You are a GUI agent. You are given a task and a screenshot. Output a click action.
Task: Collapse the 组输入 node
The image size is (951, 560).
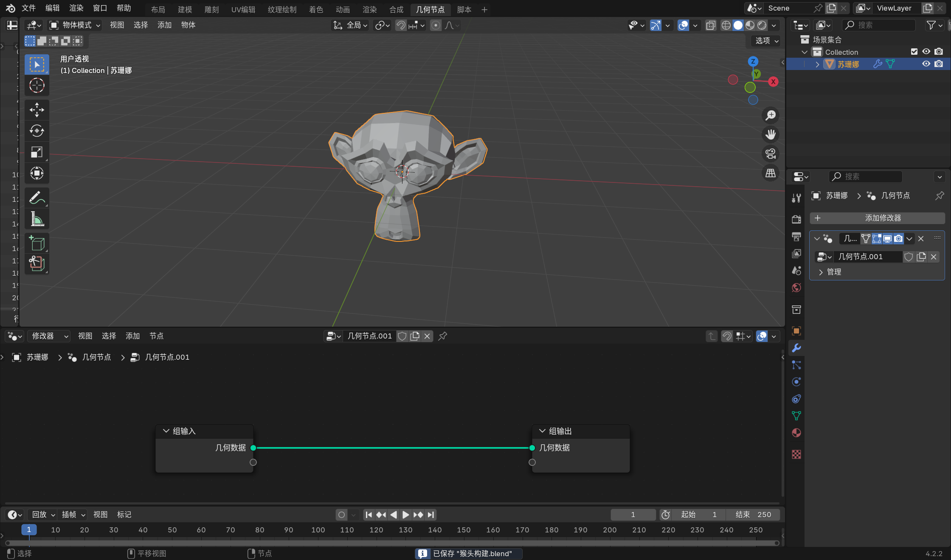[166, 431]
